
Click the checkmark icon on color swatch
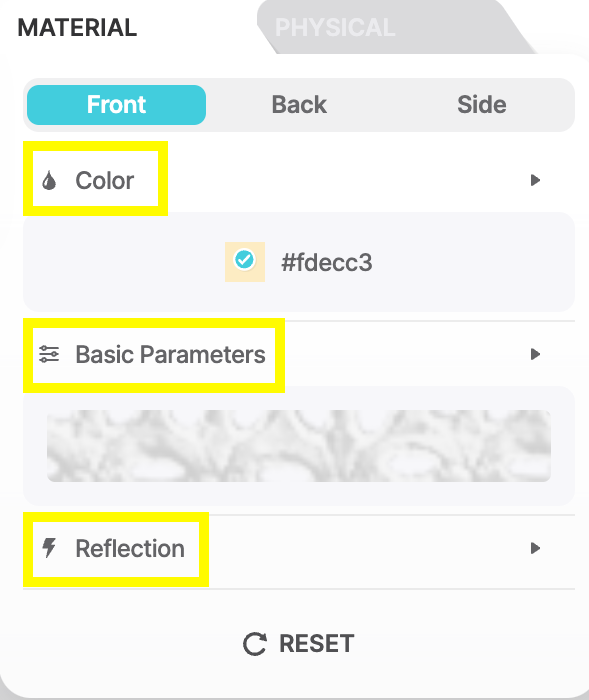click(244, 259)
